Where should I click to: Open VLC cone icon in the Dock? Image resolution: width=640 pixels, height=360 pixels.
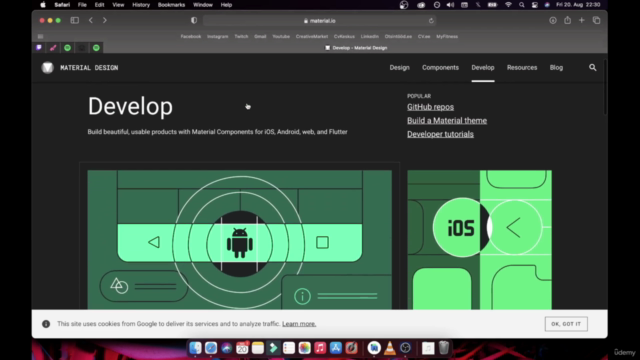[x=390, y=348]
